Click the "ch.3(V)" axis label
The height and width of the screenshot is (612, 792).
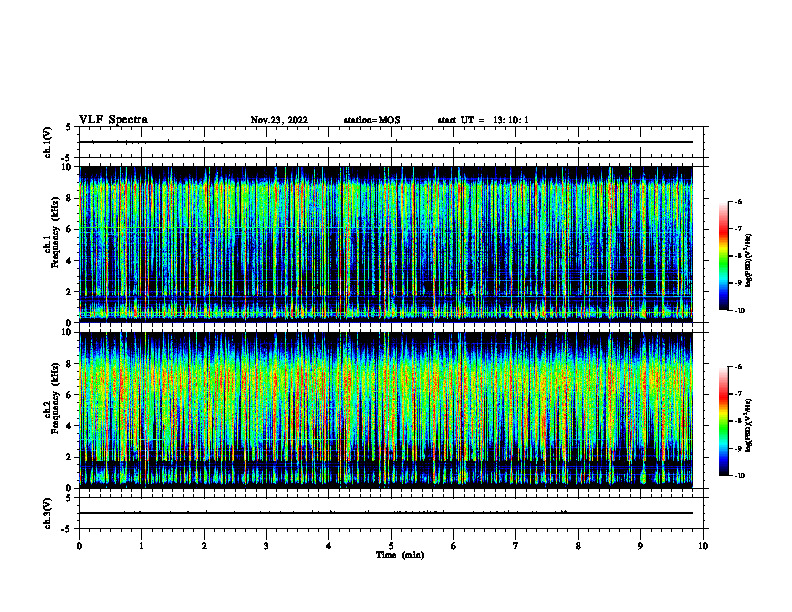[x=48, y=513]
